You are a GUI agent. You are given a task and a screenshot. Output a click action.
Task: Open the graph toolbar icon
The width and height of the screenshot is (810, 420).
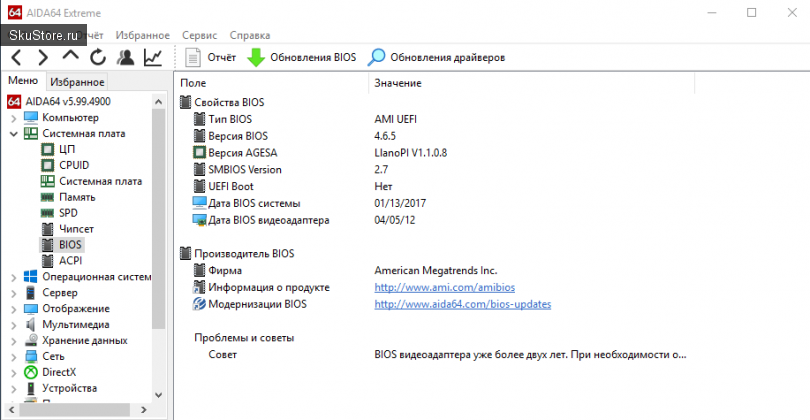(153, 57)
